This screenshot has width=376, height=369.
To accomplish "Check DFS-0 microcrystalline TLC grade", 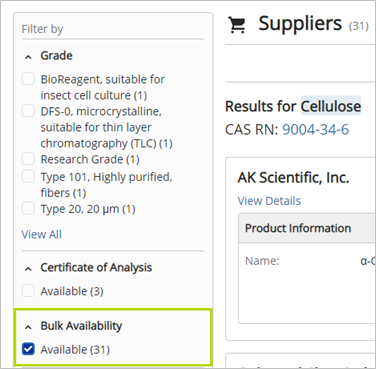I will pos(28,111).
